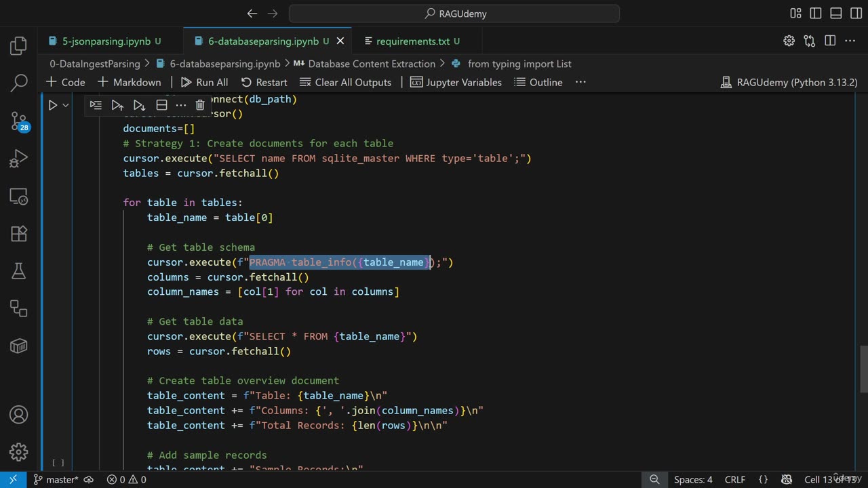Viewport: 868px width, 488px height.
Task: Change indentation Spaces: 4
Action: point(693,479)
